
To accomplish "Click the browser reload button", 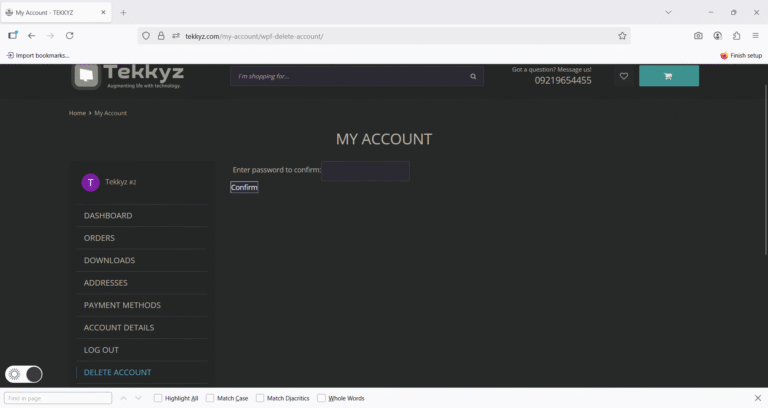I will [69, 36].
